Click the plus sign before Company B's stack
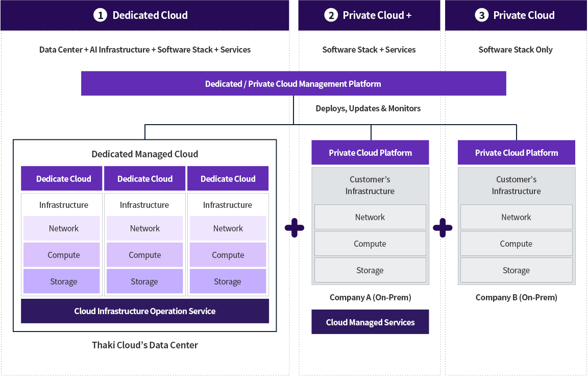 (x=443, y=228)
